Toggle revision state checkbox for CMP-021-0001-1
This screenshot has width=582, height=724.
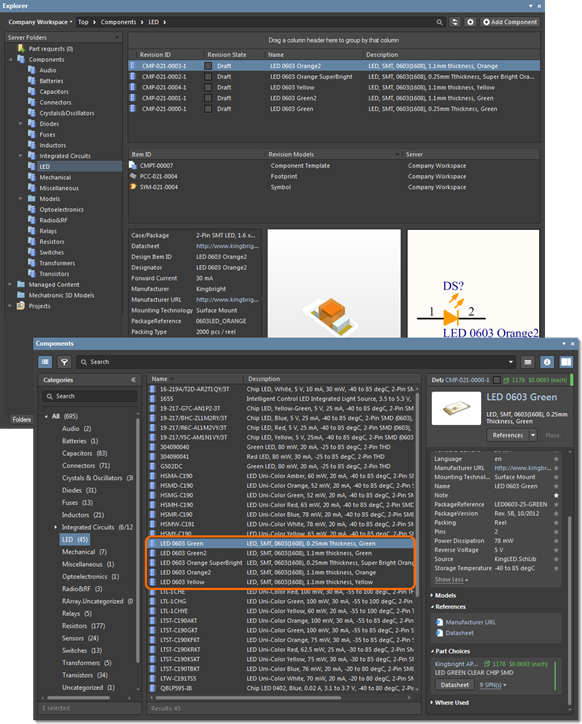click(208, 98)
